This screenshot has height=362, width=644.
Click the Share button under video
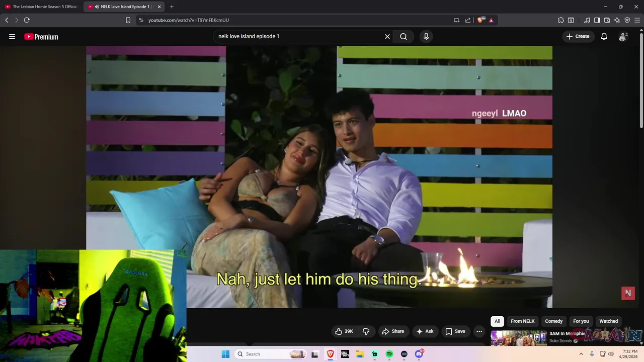[x=393, y=331]
